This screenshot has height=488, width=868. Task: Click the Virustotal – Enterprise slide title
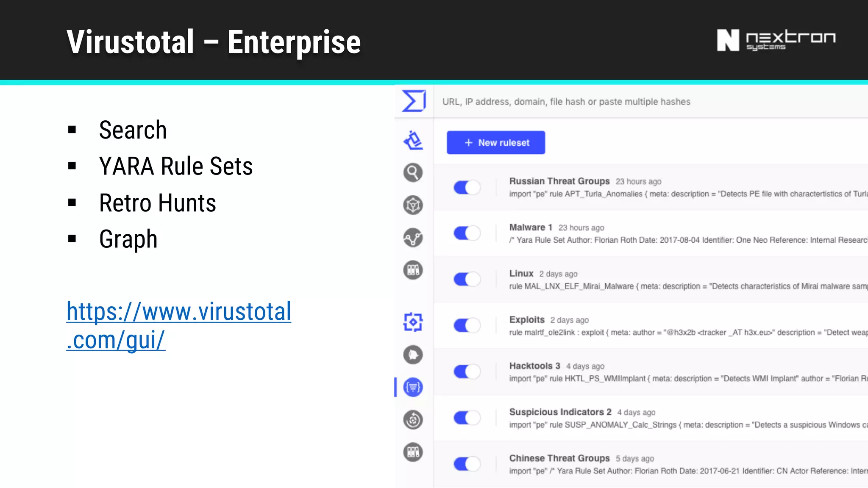214,42
